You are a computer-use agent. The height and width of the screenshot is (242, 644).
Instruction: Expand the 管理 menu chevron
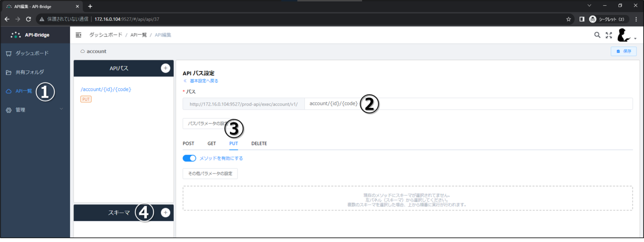coord(61,109)
